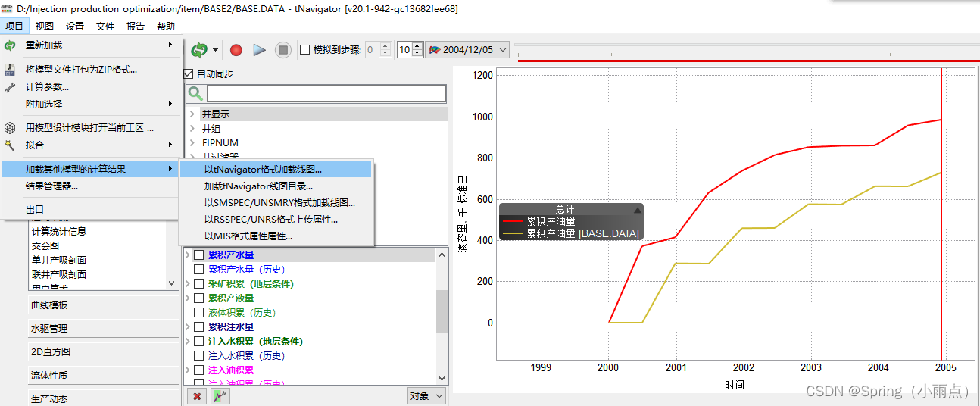Click the ZIP archive icon in menu
The width and height of the screenshot is (980, 406).
click(x=10, y=70)
